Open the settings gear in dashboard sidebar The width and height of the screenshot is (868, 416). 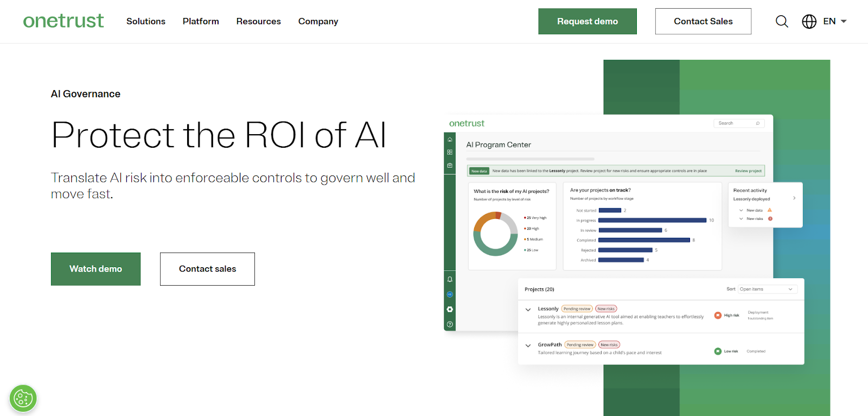(450, 309)
